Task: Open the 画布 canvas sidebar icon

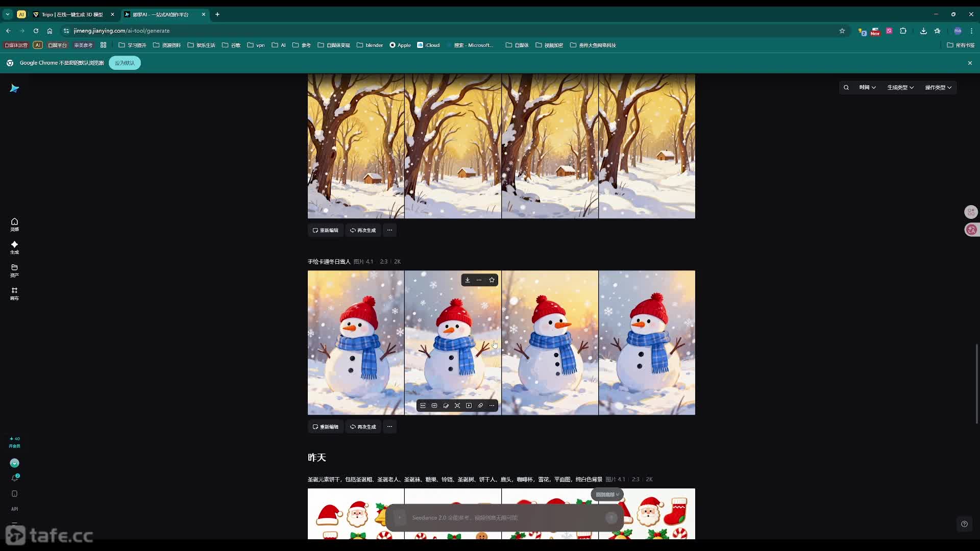Action: [14, 293]
